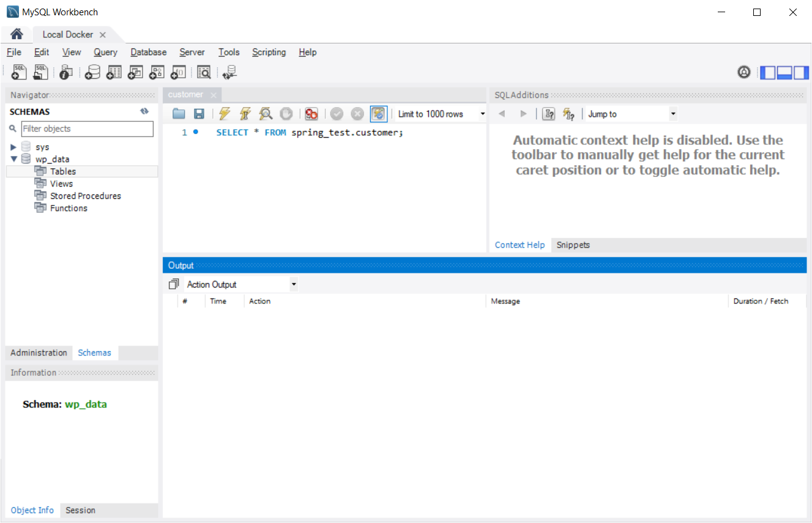Stop the running query icon

point(286,114)
